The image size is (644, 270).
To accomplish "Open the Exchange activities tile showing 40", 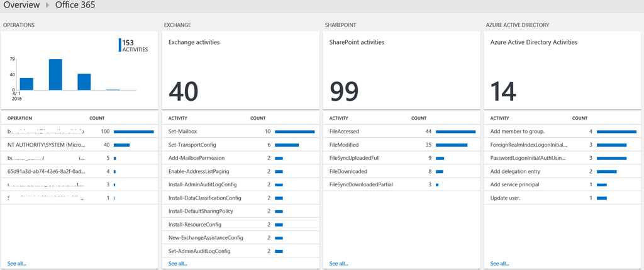I will point(241,70).
